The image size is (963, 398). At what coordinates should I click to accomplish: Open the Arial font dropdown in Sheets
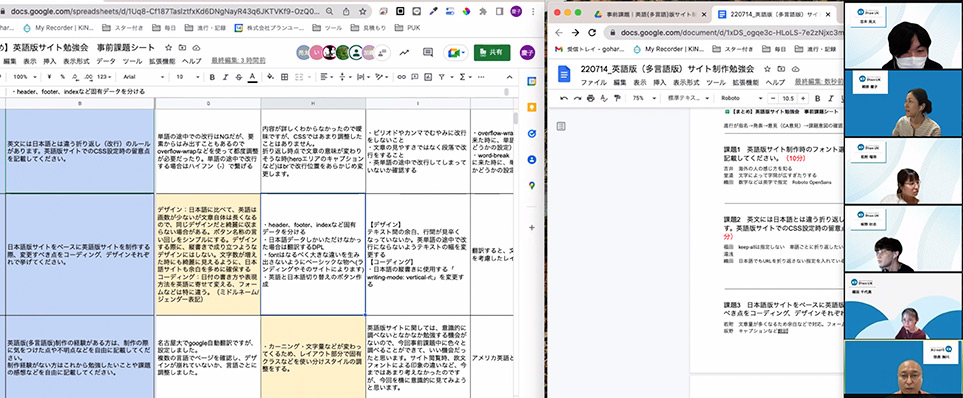click(143, 77)
